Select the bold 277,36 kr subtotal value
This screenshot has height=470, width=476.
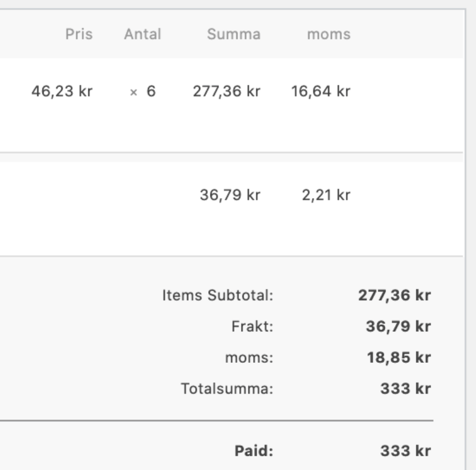click(395, 295)
